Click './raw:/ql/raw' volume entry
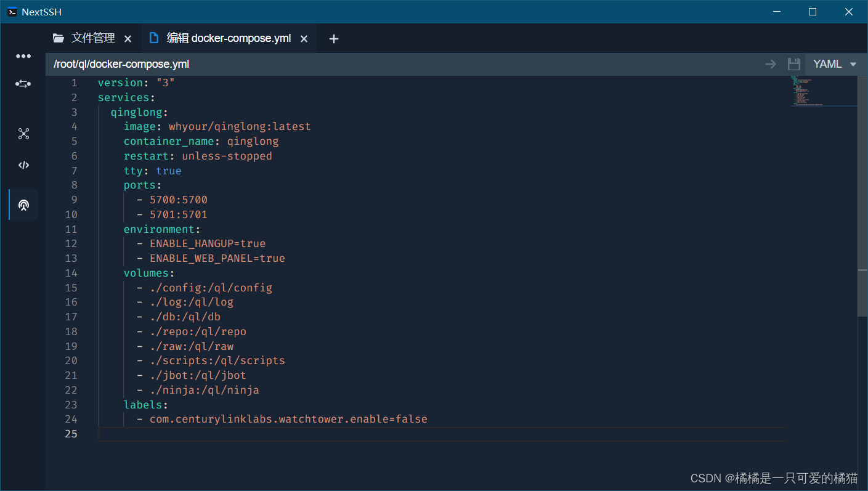 click(192, 346)
